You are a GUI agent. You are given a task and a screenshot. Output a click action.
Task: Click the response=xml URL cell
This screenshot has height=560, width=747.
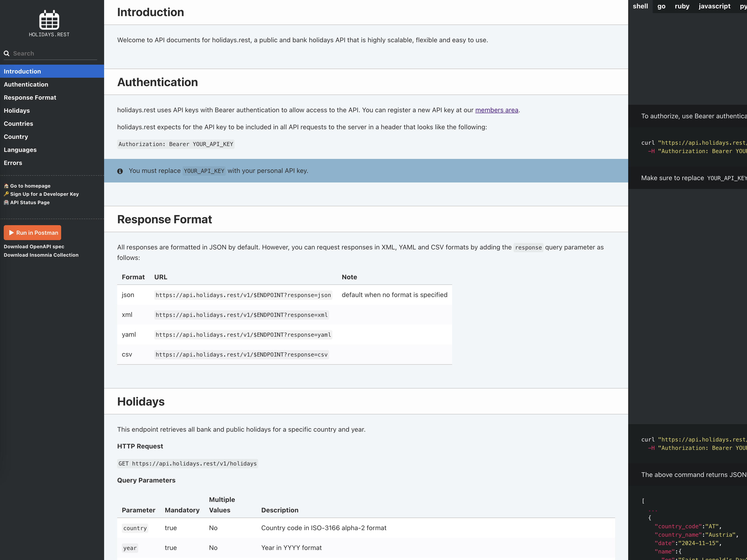tap(241, 315)
